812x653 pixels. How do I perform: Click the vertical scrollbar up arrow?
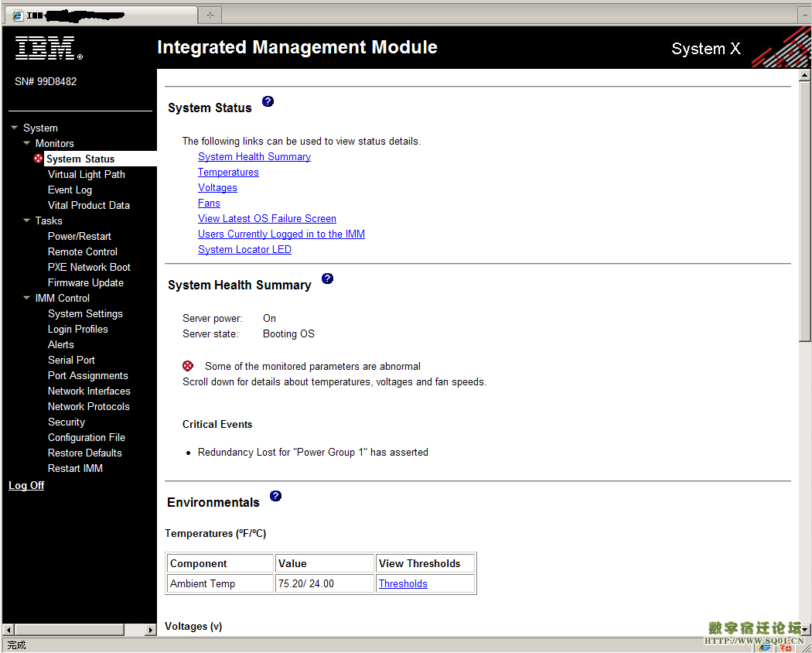pos(804,76)
